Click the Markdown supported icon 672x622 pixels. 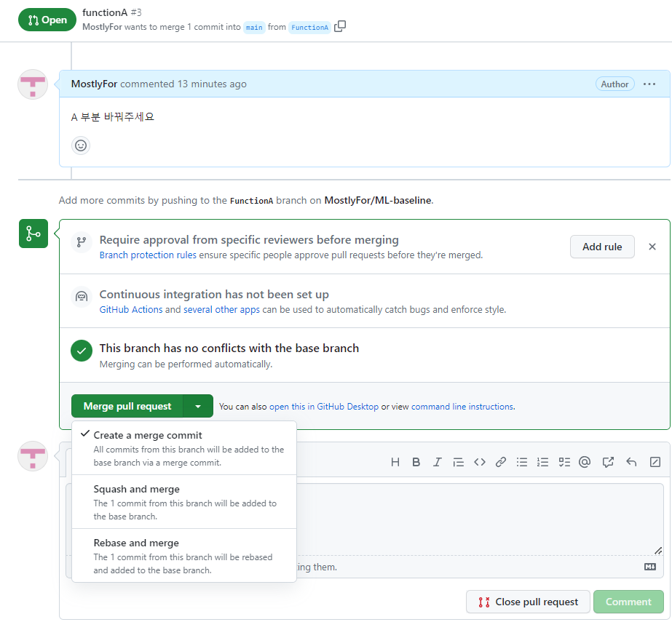pyautogui.click(x=649, y=567)
